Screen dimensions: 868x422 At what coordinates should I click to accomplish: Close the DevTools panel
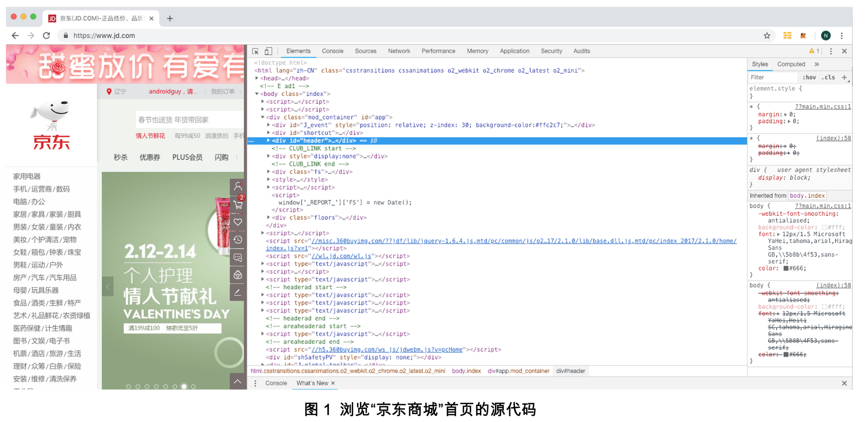point(844,51)
